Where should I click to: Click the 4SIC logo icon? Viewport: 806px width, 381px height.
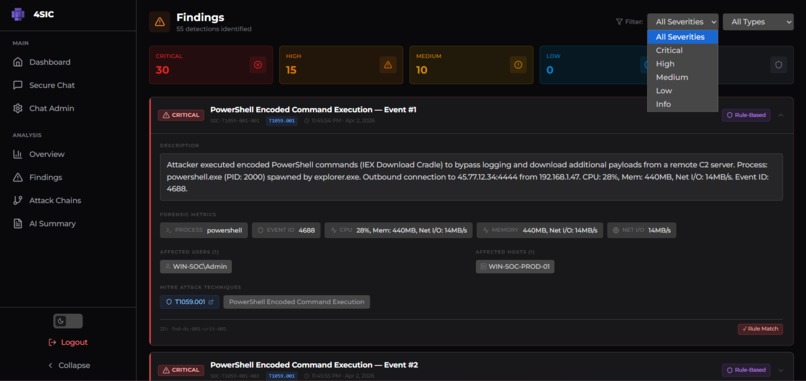coord(18,14)
